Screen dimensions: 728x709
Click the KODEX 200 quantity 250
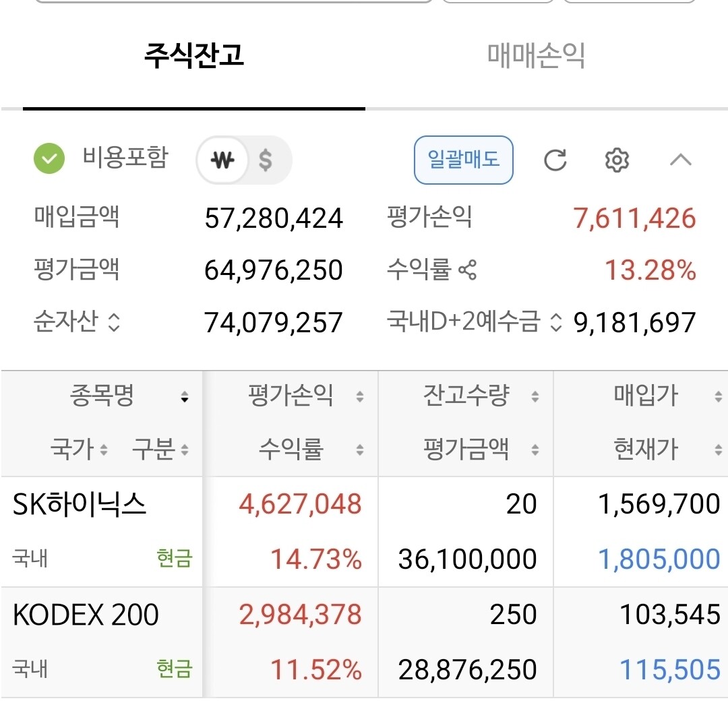point(514,615)
